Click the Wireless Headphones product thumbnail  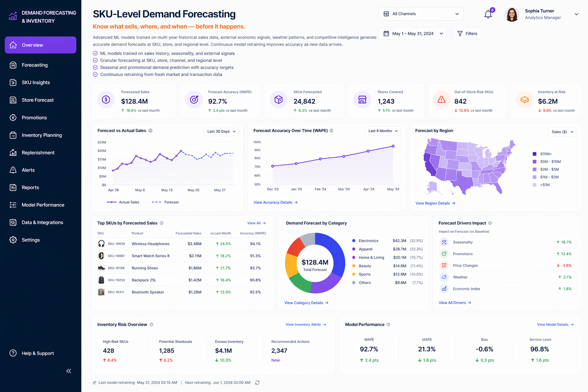tap(101, 243)
